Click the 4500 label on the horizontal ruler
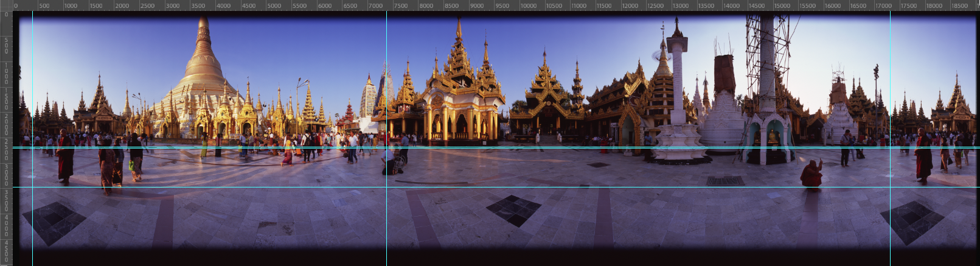 (249, 5)
